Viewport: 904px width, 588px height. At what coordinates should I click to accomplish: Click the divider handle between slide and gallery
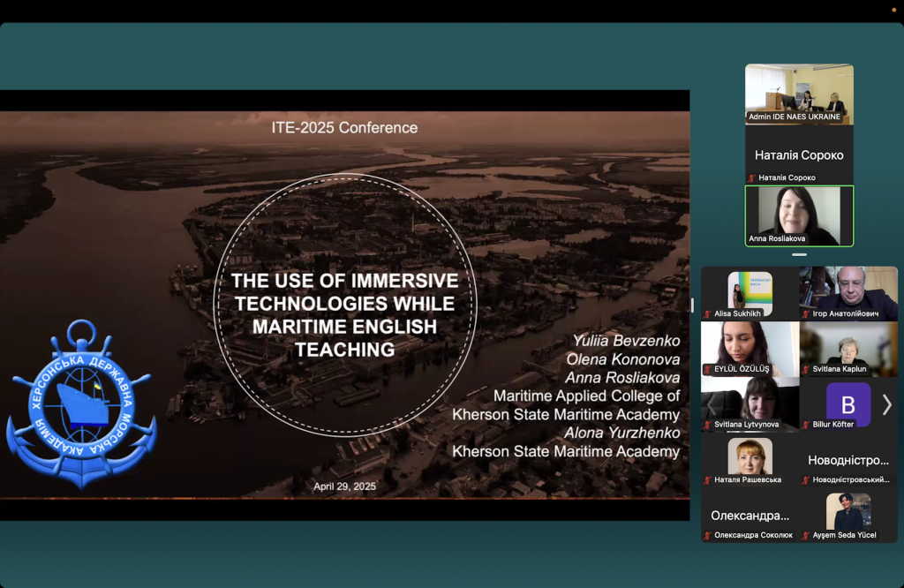coord(692,305)
